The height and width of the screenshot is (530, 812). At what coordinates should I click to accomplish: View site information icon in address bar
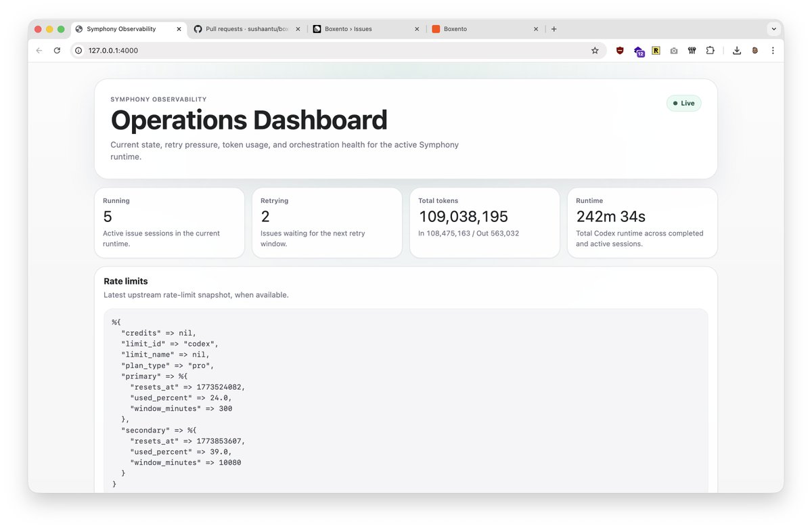[x=78, y=50]
